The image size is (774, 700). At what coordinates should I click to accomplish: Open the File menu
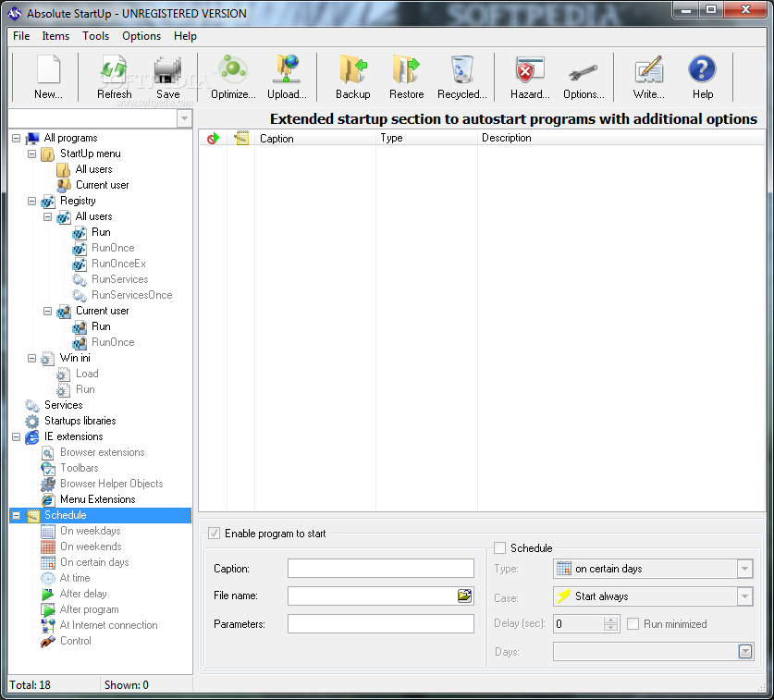point(21,36)
